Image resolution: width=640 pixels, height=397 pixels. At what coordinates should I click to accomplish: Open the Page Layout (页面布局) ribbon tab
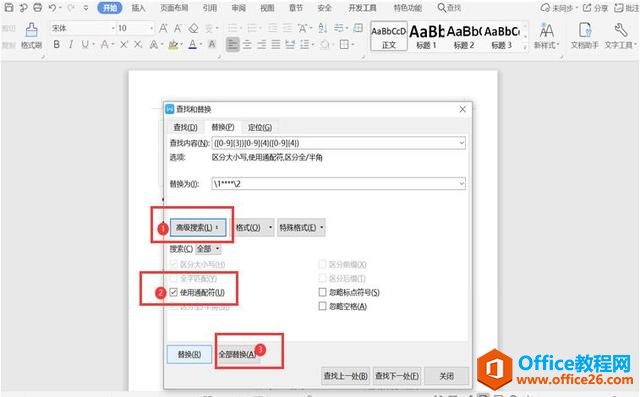click(174, 8)
